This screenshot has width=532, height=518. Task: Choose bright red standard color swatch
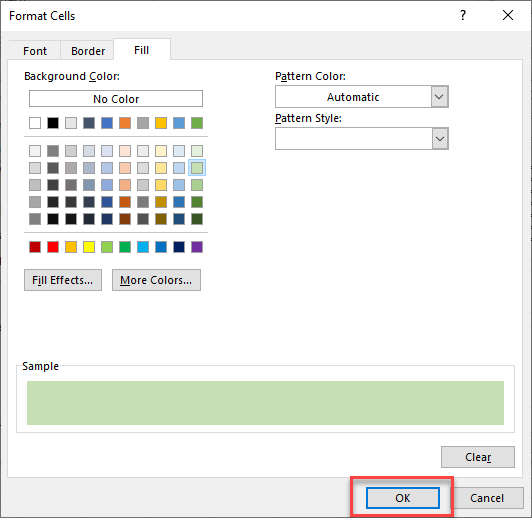[x=53, y=247]
